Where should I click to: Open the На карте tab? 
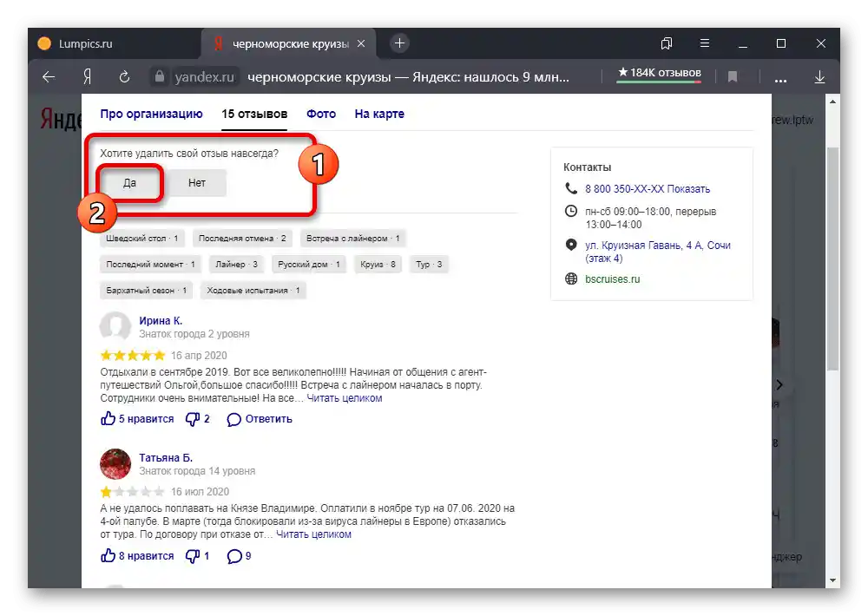tap(378, 114)
